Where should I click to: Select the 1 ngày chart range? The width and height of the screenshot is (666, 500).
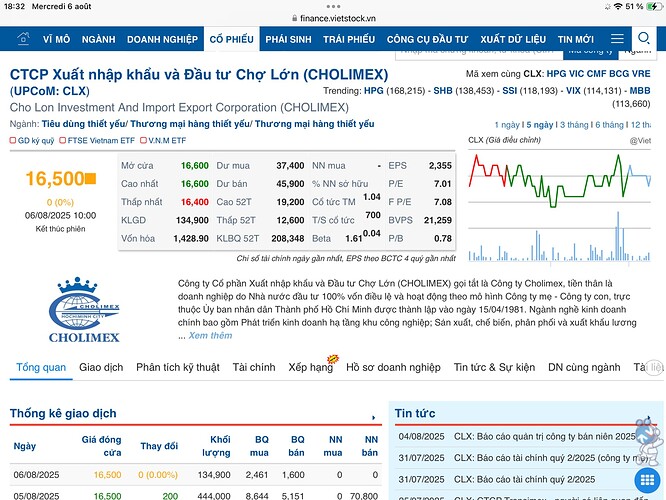point(507,125)
